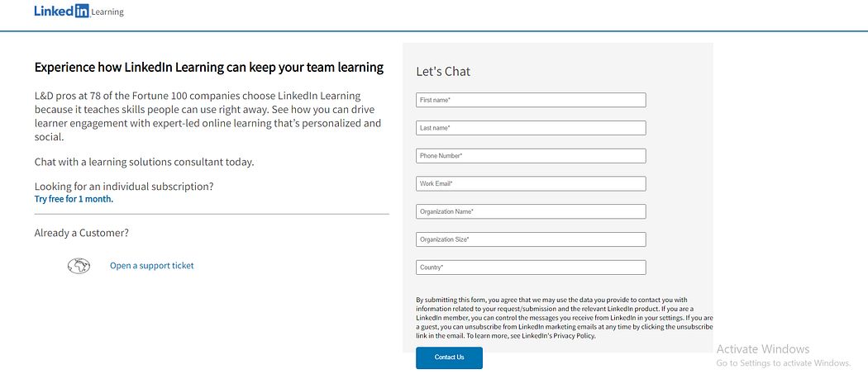868x374 pixels.
Task: Open the Country selection field
Action: pos(531,267)
